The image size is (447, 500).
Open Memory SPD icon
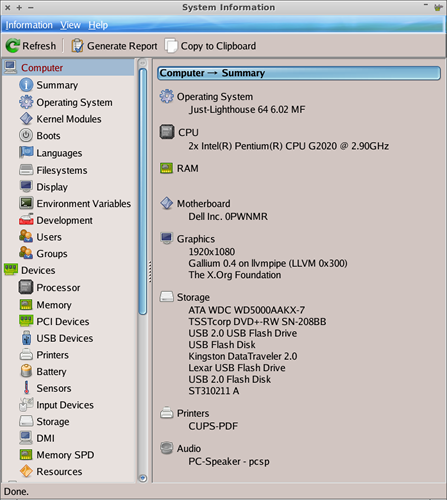[x=26, y=454]
